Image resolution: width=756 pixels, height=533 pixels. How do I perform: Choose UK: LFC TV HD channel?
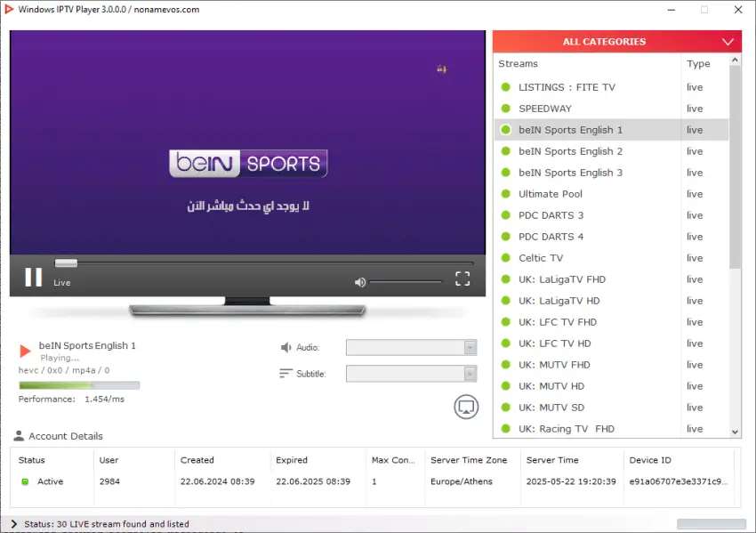(x=611, y=343)
